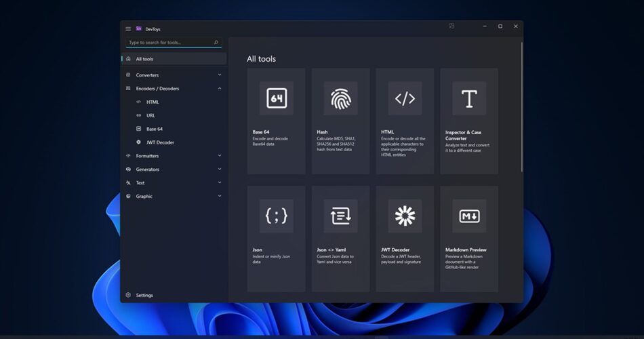Click the 'Type to search for tools' field
This screenshot has width=644, height=339.
pos(174,42)
